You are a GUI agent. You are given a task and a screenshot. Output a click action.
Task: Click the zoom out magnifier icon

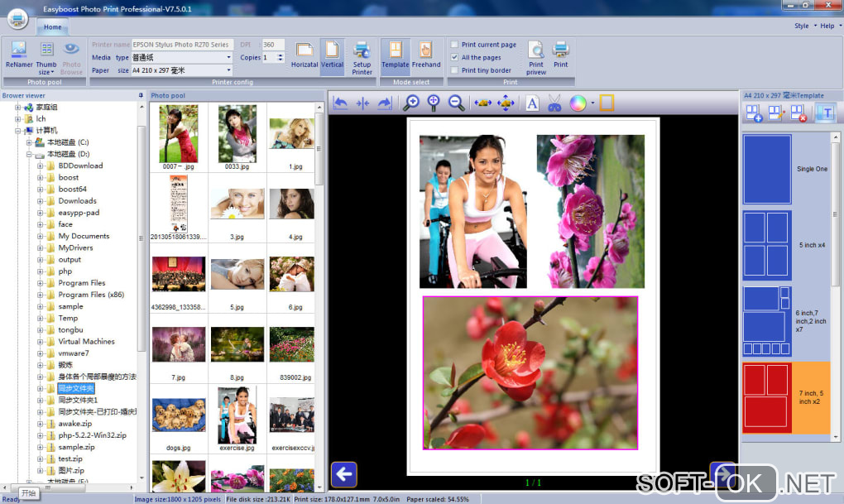457,103
